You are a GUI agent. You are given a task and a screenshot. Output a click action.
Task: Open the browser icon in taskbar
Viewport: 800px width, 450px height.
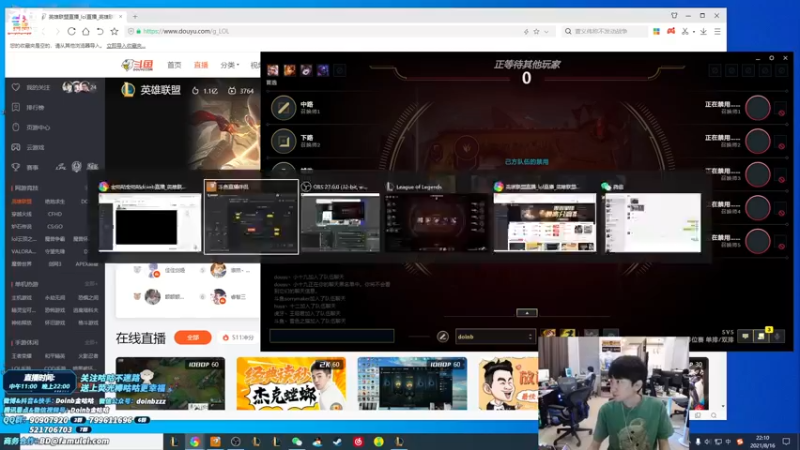pos(195,441)
